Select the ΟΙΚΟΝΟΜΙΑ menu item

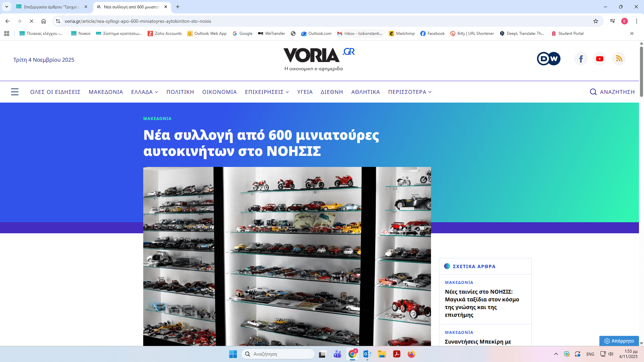click(219, 92)
